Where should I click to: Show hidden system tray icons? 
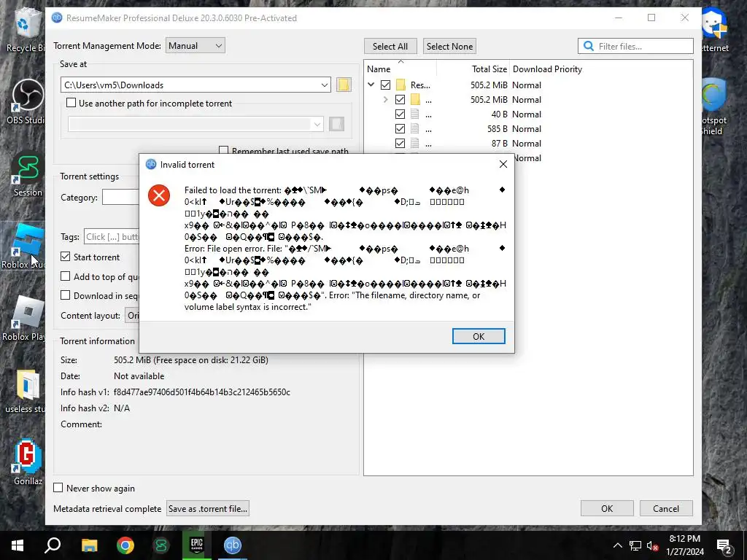pyautogui.click(x=617, y=545)
